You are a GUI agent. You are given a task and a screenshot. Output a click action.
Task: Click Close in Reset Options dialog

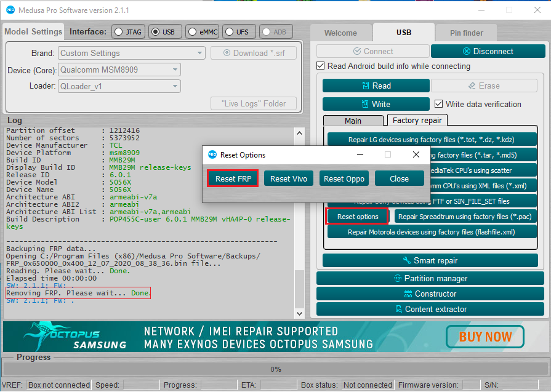[x=399, y=178]
